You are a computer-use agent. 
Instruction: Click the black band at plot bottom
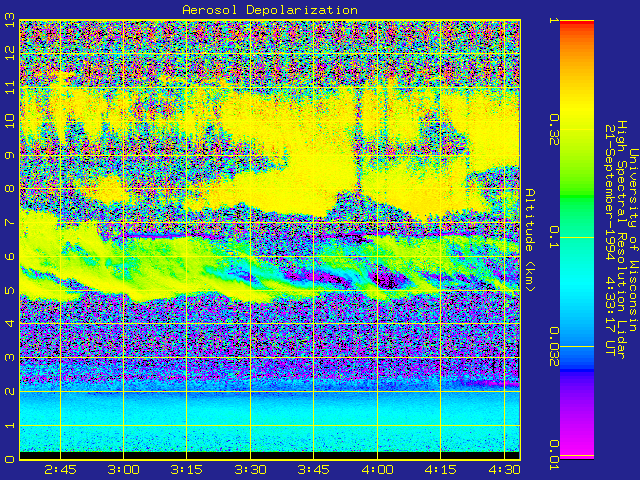[270, 455]
